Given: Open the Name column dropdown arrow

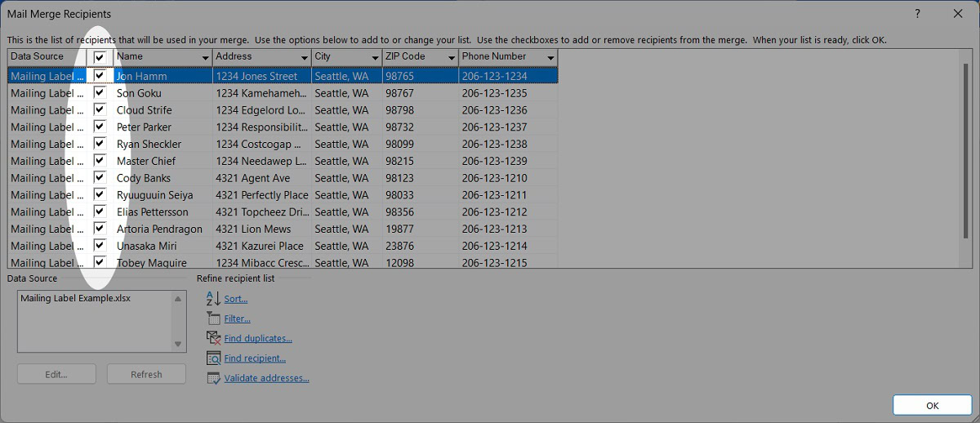Looking at the screenshot, I should point(205,57).
